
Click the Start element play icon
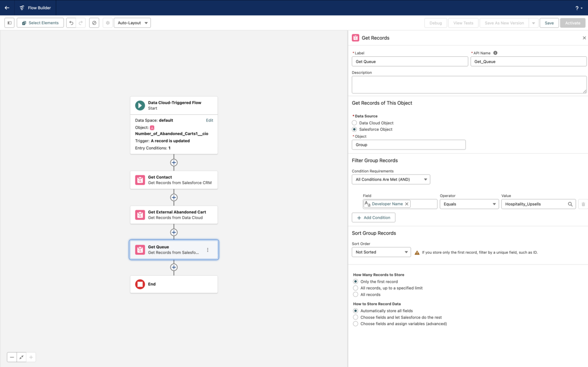point(140,105)
